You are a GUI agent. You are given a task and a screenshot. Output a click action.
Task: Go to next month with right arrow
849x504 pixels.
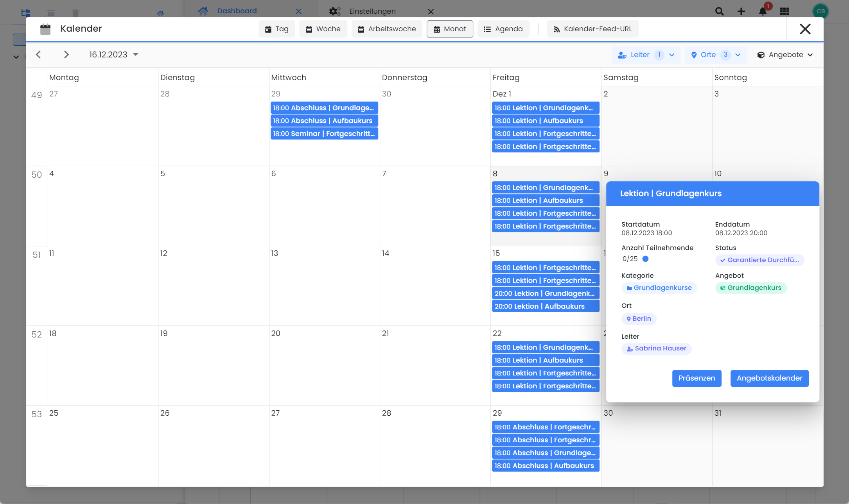[x=66, y=54]
